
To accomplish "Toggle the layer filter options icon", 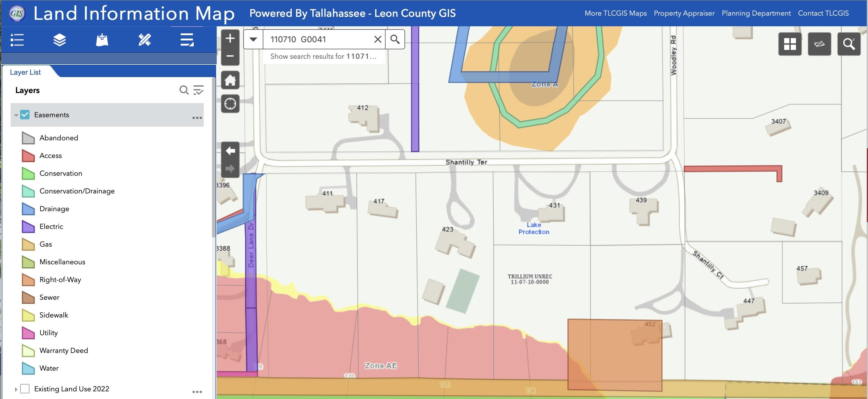I will 198,90.
